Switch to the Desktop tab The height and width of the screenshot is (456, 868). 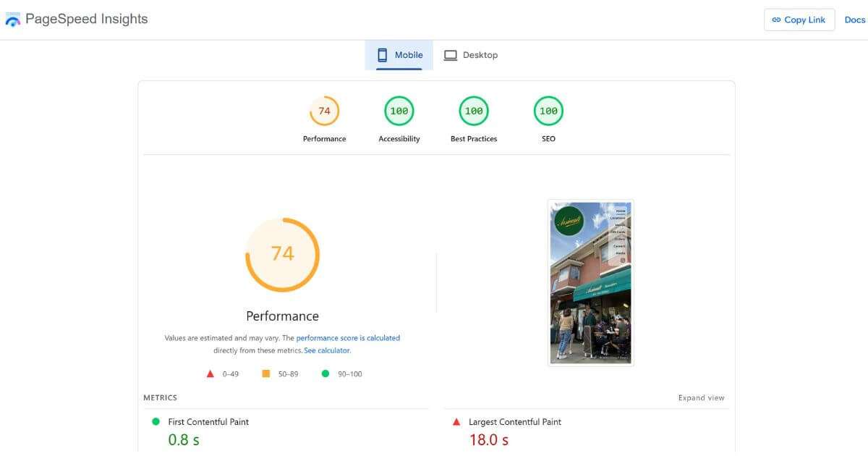471,54
